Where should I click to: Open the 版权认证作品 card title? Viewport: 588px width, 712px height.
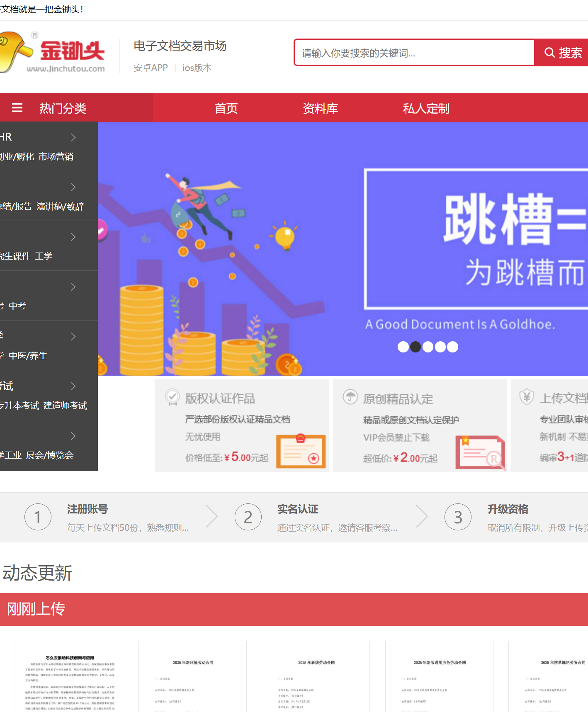[220, 398]
